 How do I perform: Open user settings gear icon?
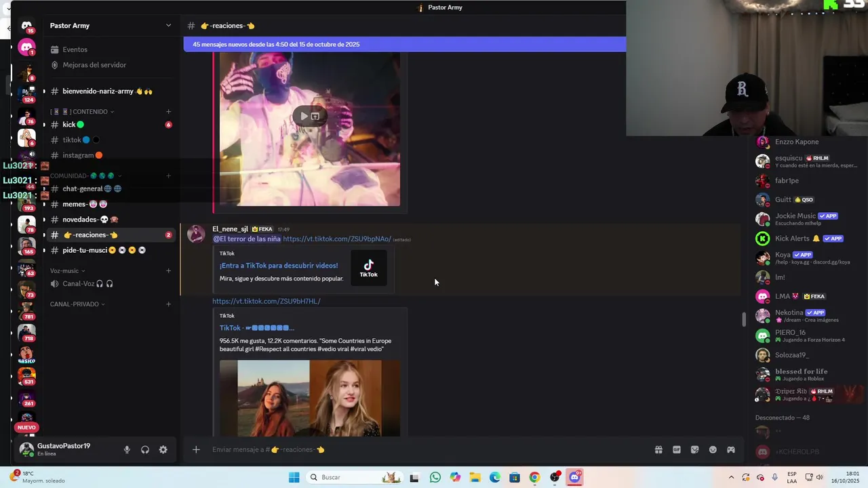[x=163, y=449]
